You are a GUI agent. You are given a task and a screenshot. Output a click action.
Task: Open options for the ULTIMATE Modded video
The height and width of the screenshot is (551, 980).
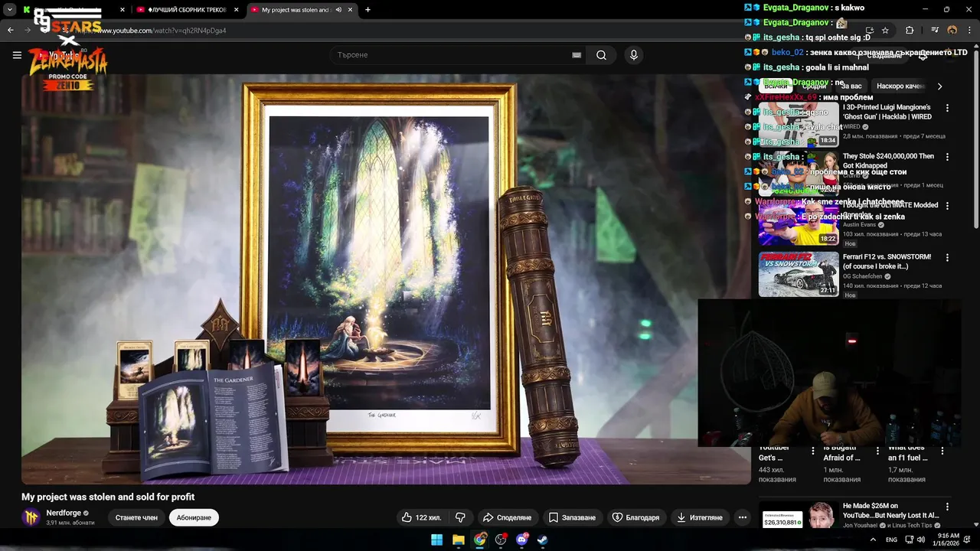947,206
